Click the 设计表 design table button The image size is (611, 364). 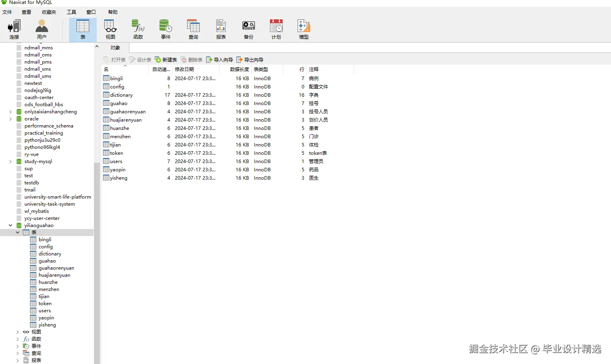(140, 60)
